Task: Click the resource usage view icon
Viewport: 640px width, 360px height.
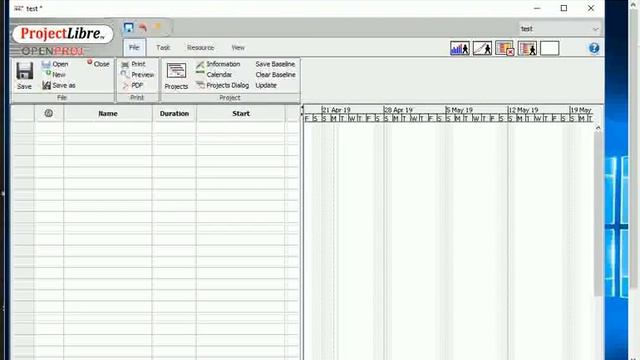Action: tap(527, 48)
